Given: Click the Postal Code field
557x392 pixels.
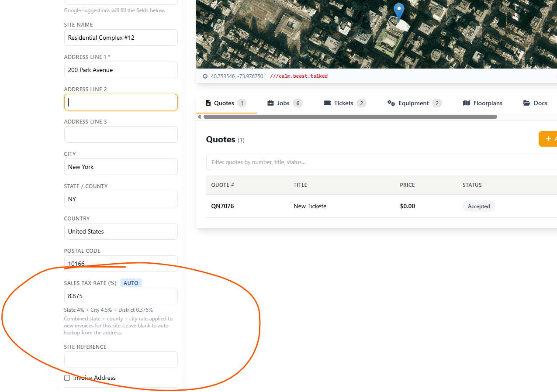Looking at the screenshot, I should click(121, 264).
